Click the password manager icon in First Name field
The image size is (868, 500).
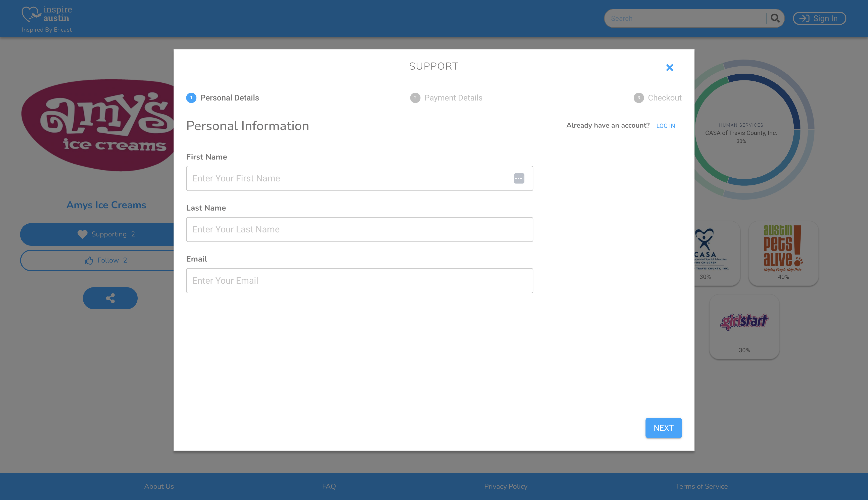click(x=519, y=178)
